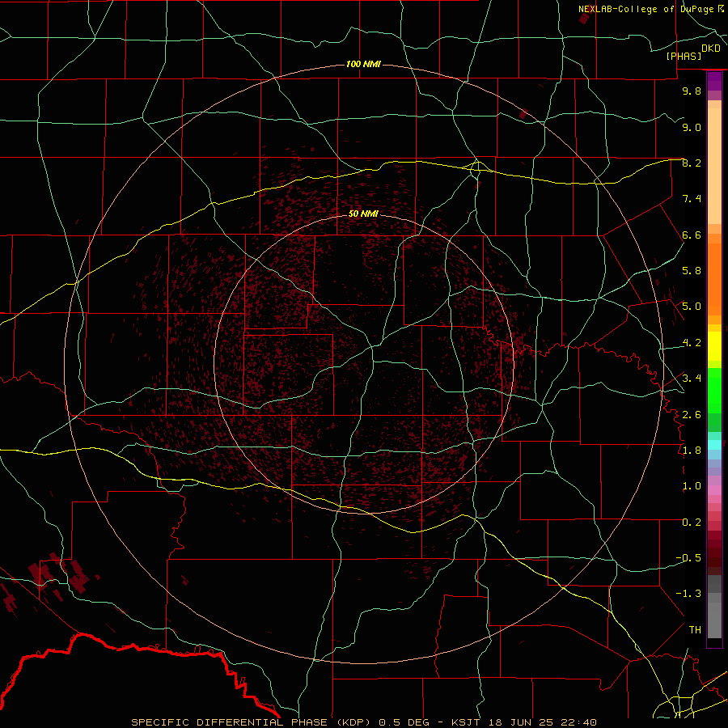Viewport: 728px width, 728px height.
Task: Click the TH threshold label on legend
Action: [695, 630]
